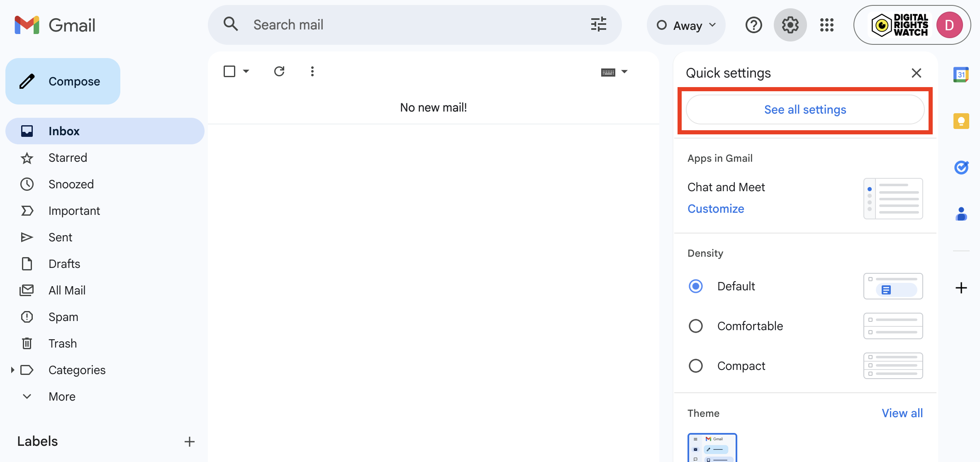The width and height of the screenshot is (980, 462).
Task: Open Google Calendar side panel icon
Action: [x=961, y=75]
